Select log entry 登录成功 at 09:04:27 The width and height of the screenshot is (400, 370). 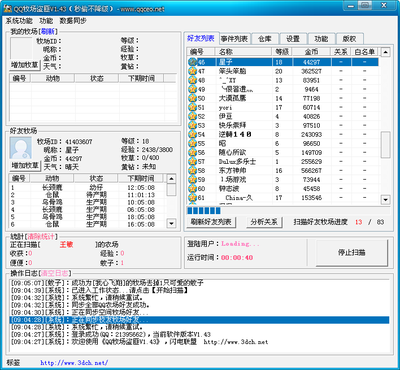(x=199, y=334)
